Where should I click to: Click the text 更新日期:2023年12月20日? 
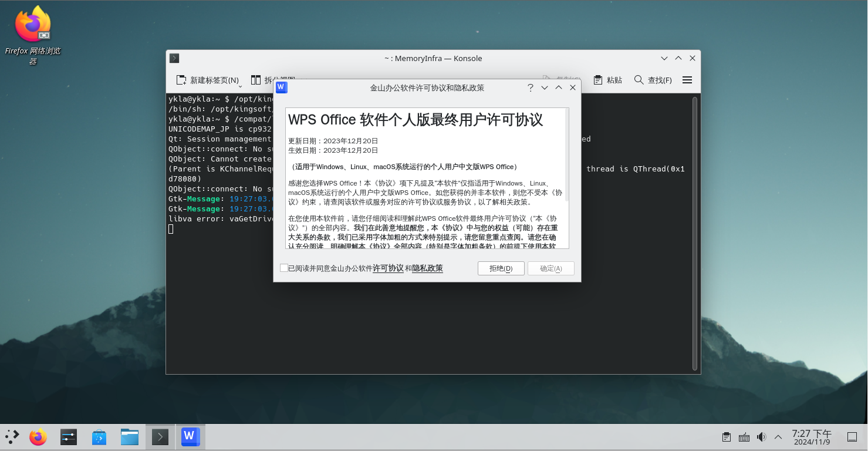point(333,141)
